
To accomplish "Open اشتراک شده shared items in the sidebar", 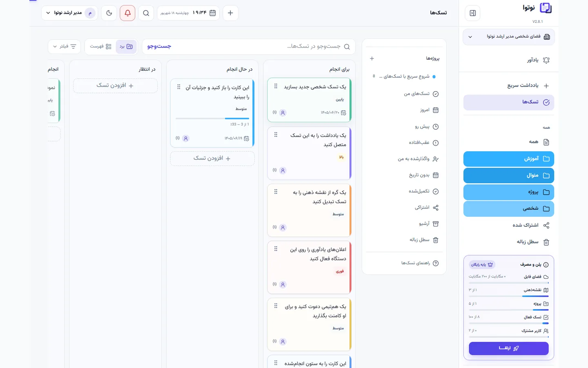I will (509, 225).
